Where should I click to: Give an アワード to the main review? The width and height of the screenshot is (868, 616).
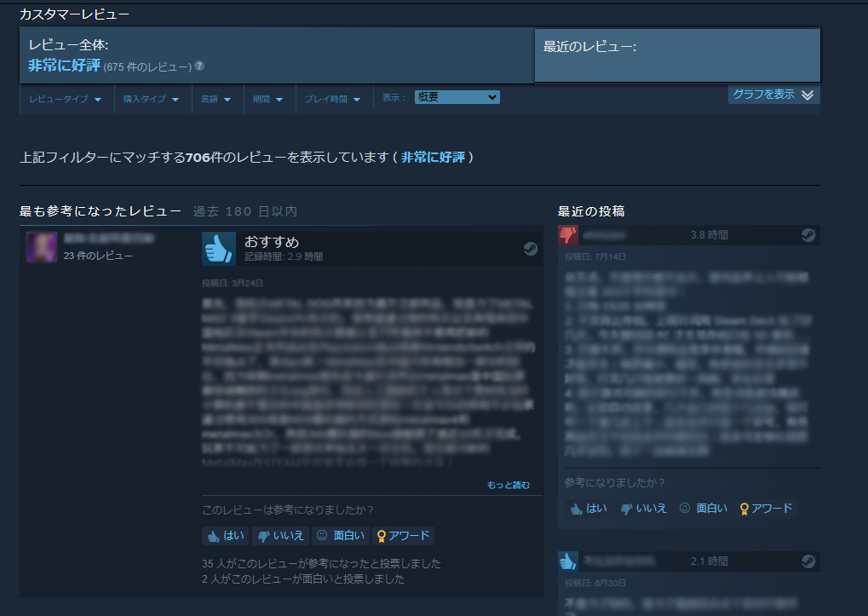point(405,536)
